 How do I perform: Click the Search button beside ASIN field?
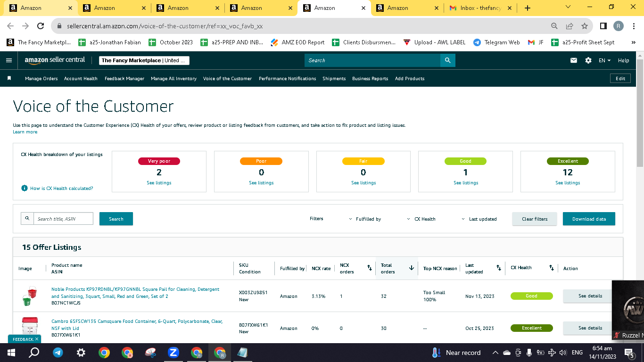point(116,219)
